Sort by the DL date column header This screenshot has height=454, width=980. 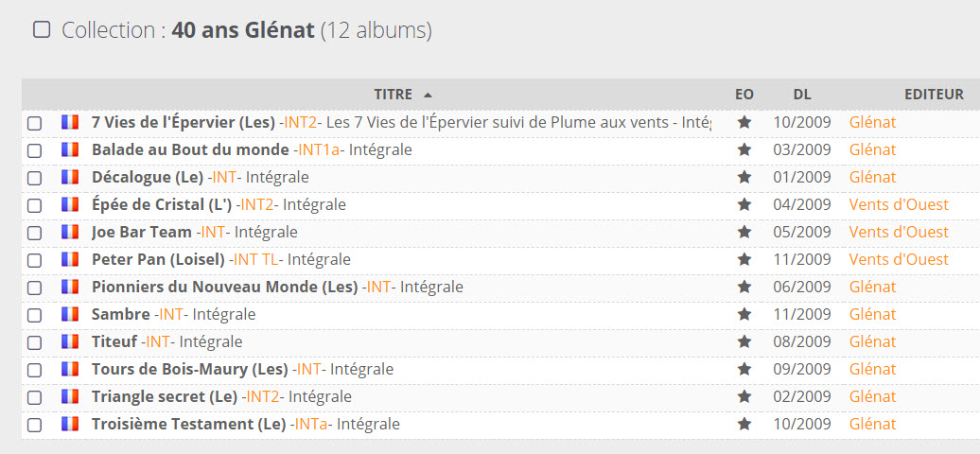point(801,95)
